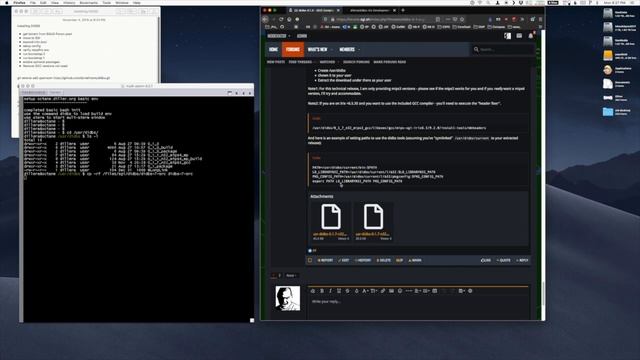Viewport: 640px width, 360px height.
Task: Open the forum conversations envelope icon
Action: tap(519, 36)
